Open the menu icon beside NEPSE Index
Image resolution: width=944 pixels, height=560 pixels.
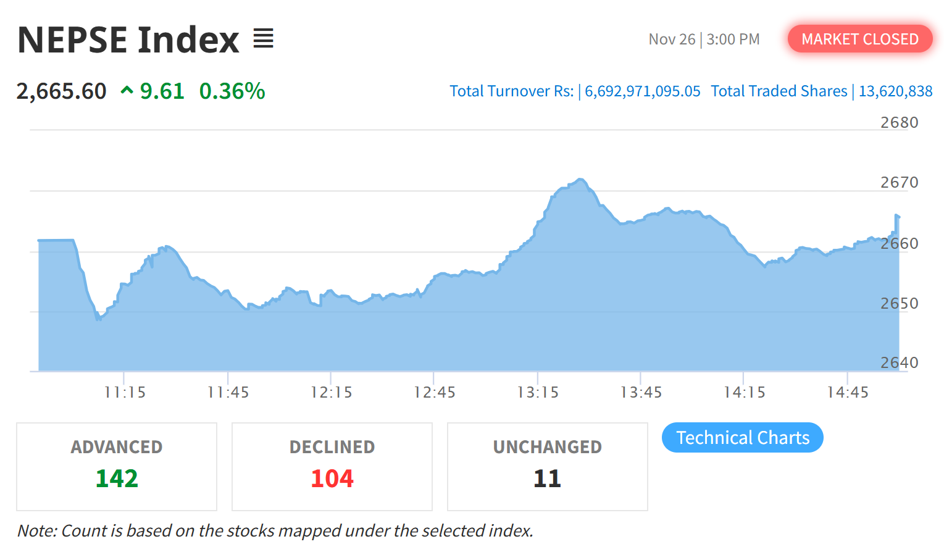263,39
